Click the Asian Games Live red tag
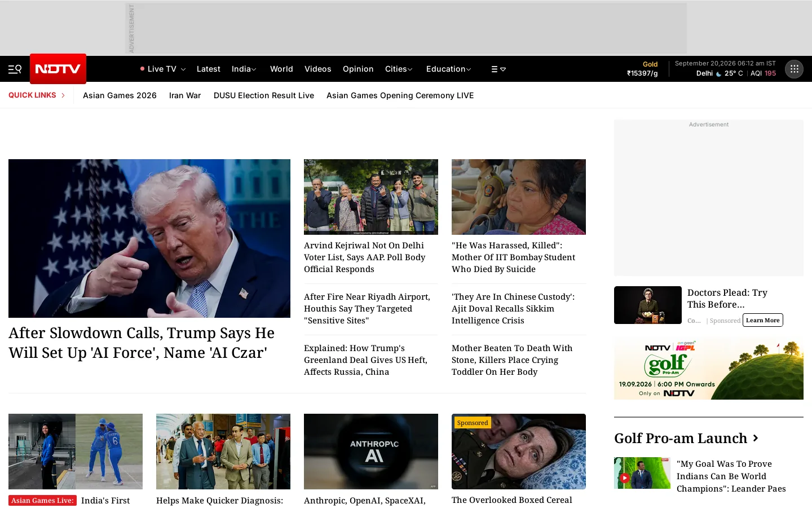The height and width of the screenshot is (508, 812). point(42,501)
